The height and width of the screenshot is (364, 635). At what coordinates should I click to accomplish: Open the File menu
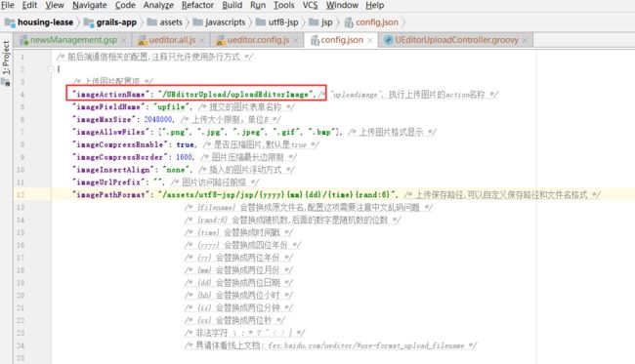tap(7, 5)
